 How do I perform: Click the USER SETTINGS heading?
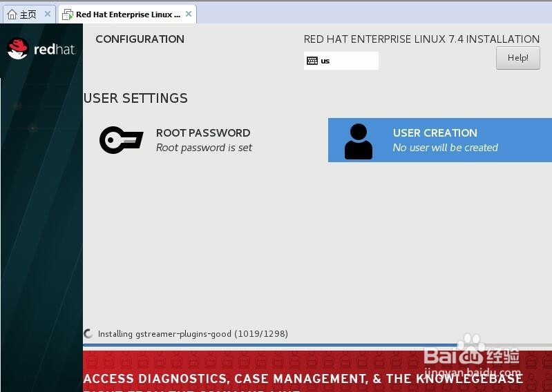135,98
